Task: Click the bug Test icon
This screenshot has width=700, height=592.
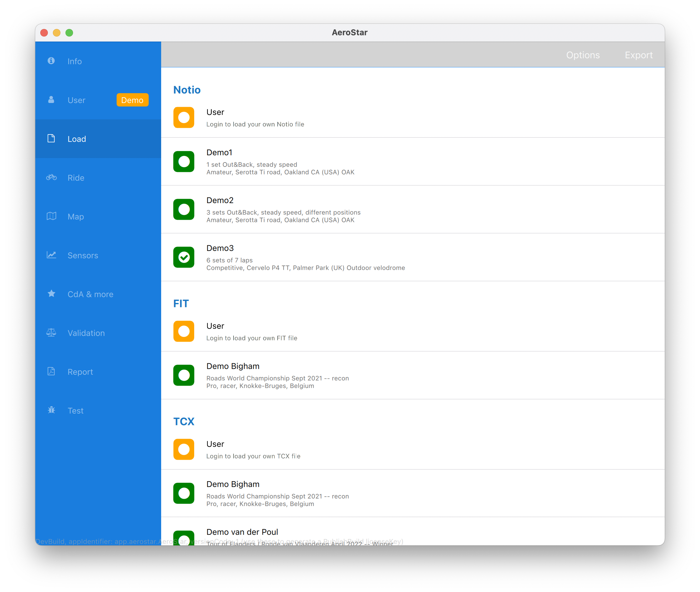Action: (51, 410)
